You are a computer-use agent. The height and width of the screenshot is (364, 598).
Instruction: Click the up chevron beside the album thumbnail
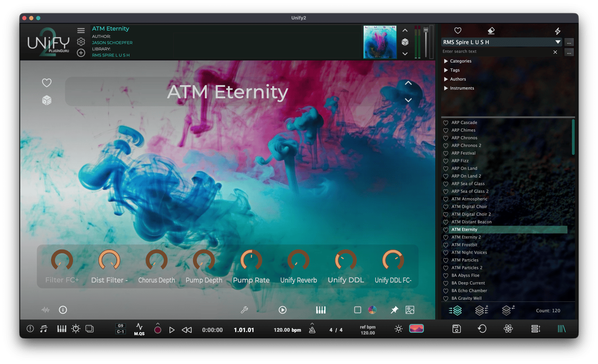(405, 30)
